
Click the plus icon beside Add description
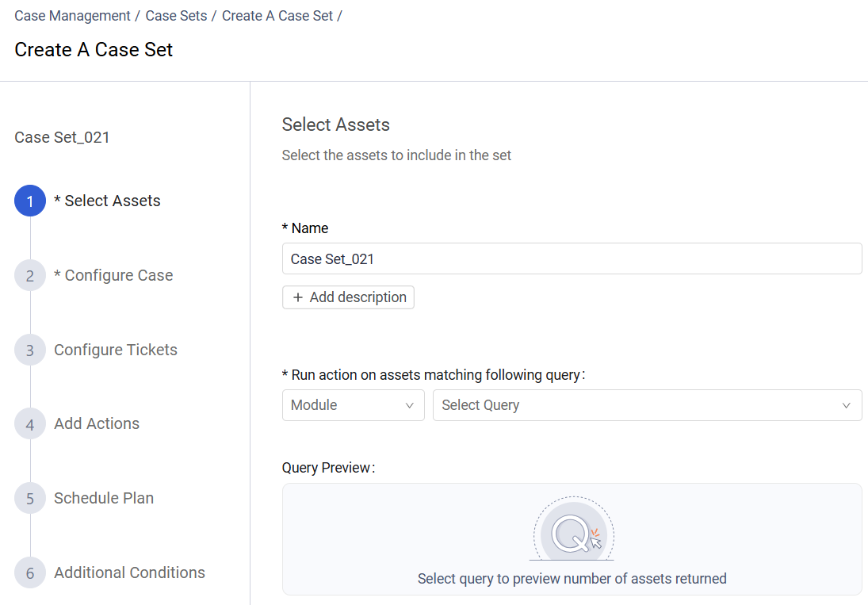point(298,297)
